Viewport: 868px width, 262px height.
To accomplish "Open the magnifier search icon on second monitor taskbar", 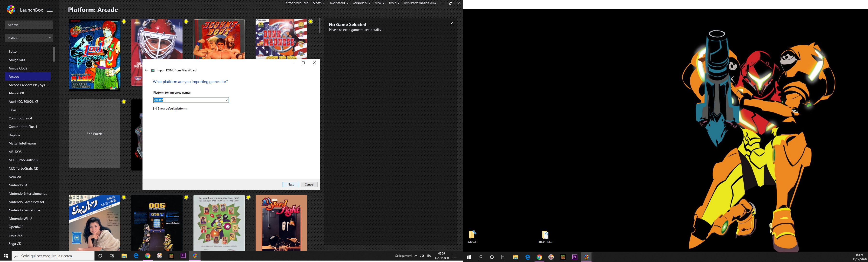I will 480,257.
